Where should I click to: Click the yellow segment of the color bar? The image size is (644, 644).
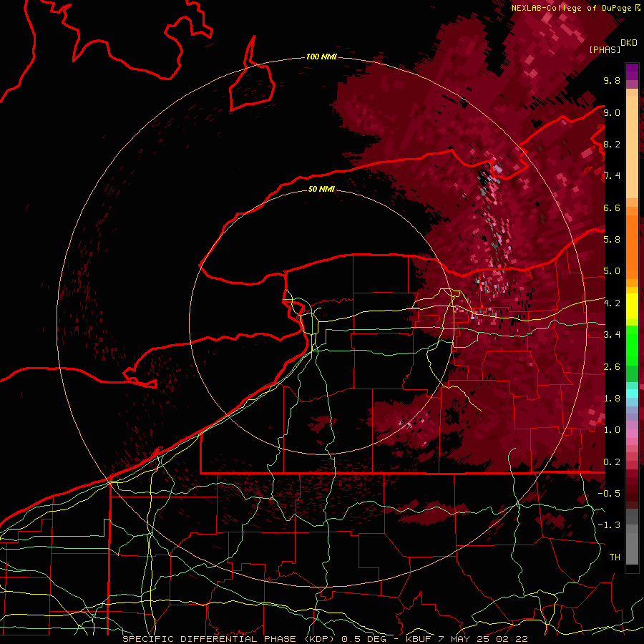click(x=632, y=306)
